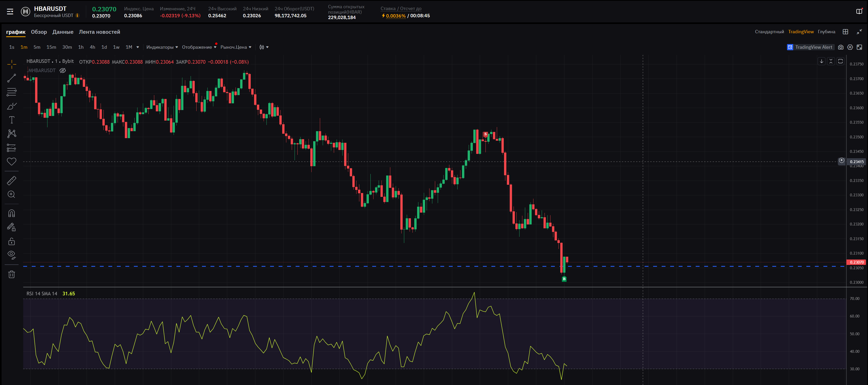Toggle the lock all drawings icon
Viewport: 868px width, 385px height.
pos(11,241)
